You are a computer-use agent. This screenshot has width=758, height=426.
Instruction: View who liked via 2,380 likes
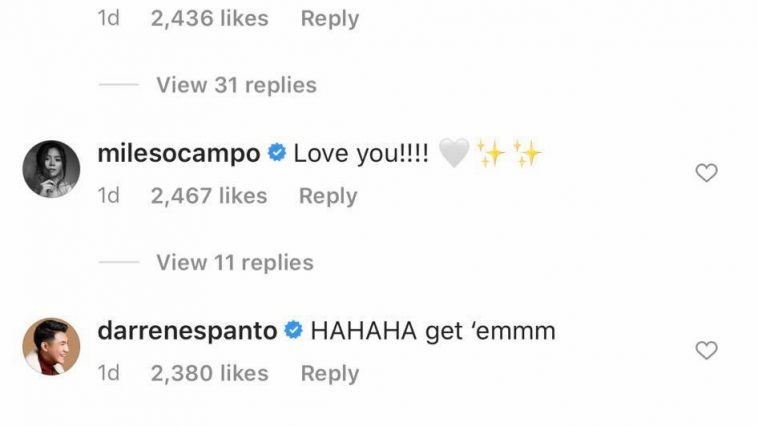click(x=209, y=373)
